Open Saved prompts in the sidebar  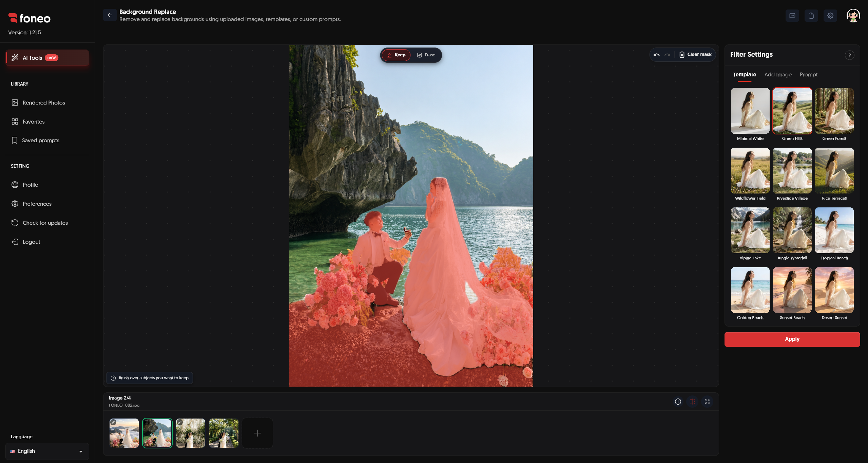point(47,140)
